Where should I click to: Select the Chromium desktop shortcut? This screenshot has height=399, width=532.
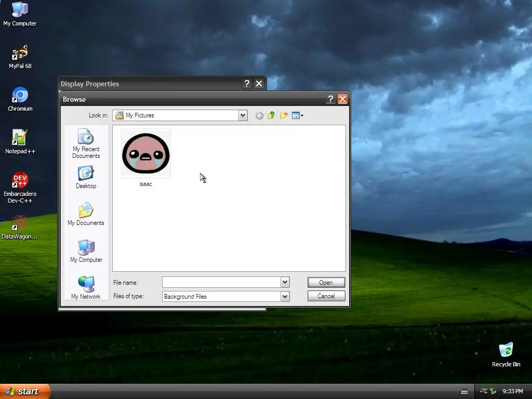tap(20, 99)
